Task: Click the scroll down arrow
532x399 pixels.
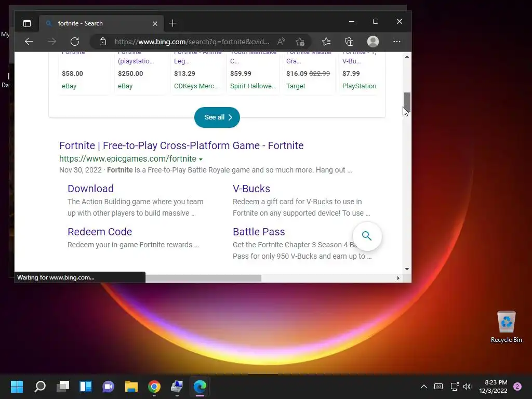Action: (x=407, y=269)
